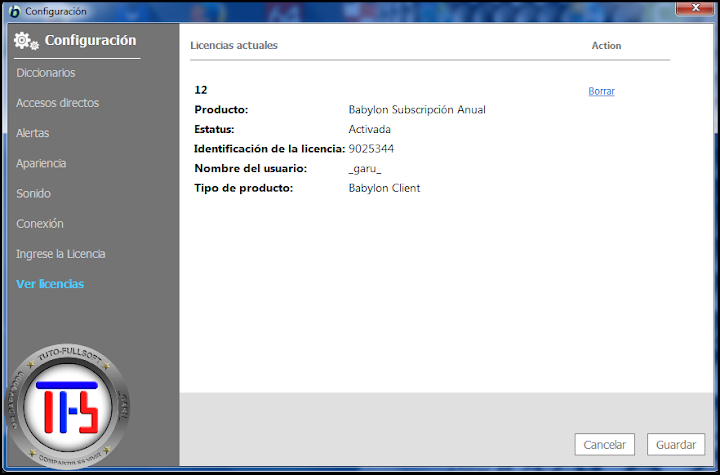Click the Producto label
The height and width of the screenshot is (475, 720).
point(221,110)
